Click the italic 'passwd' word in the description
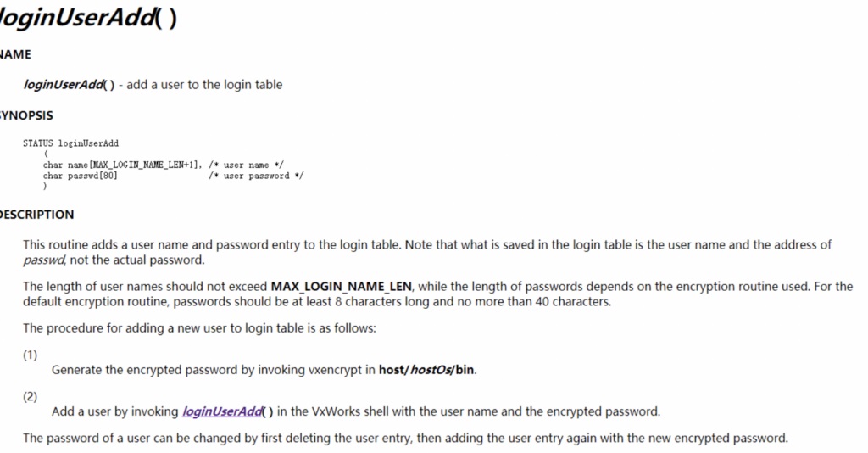The width and height of the screenshot is (868, 453). point(44,260)
